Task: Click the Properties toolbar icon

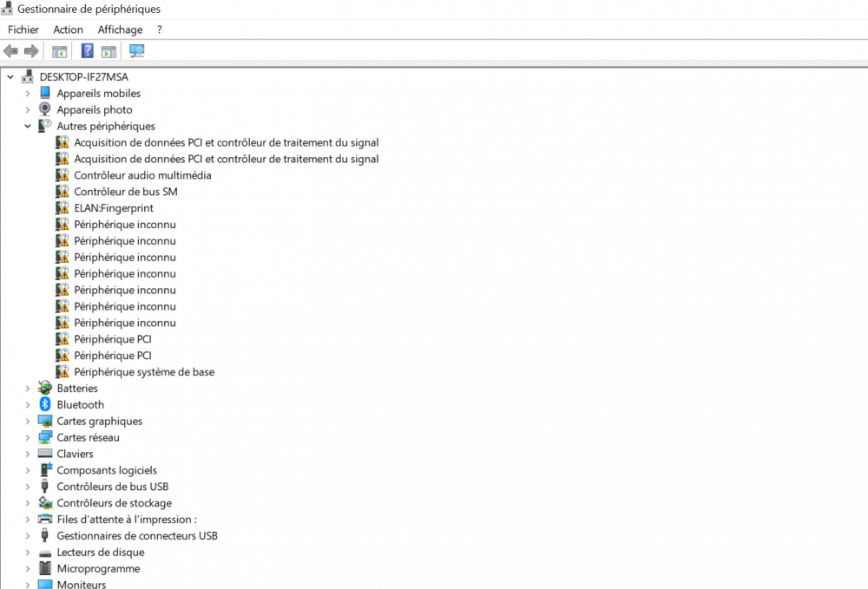Action: pyautogui.click(x=108, y=50)
